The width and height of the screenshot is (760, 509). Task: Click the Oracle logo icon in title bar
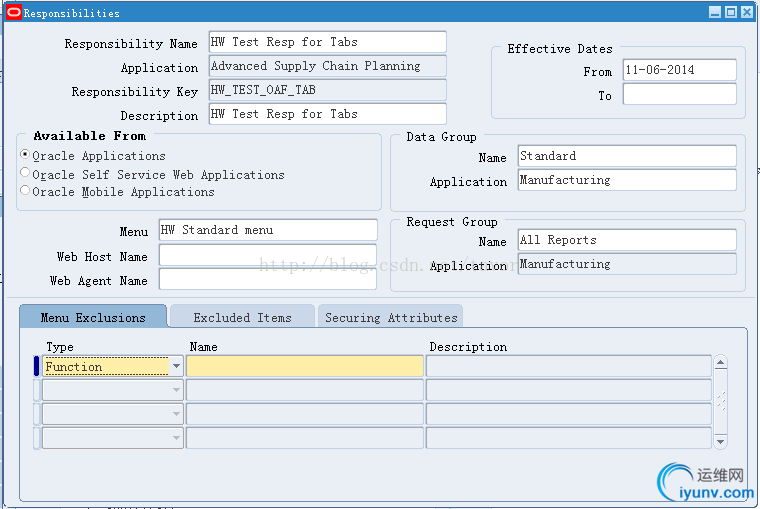(x=14, y=12)
